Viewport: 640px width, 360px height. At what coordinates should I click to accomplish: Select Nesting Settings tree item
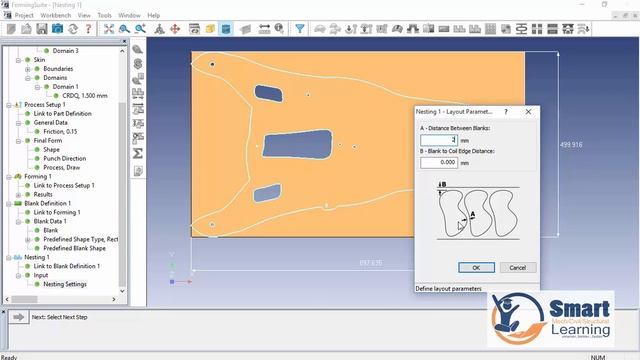pos(65,284)
